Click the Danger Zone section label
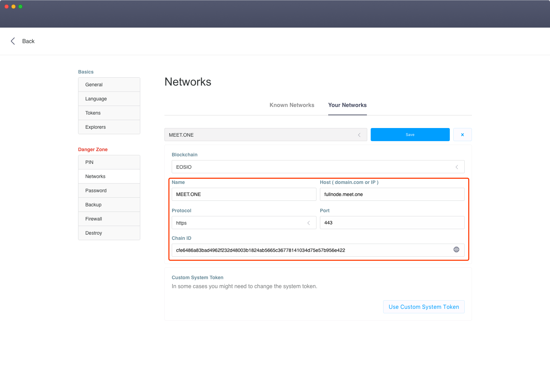This screenshot has height=392, width=550. tap(93, 149)
